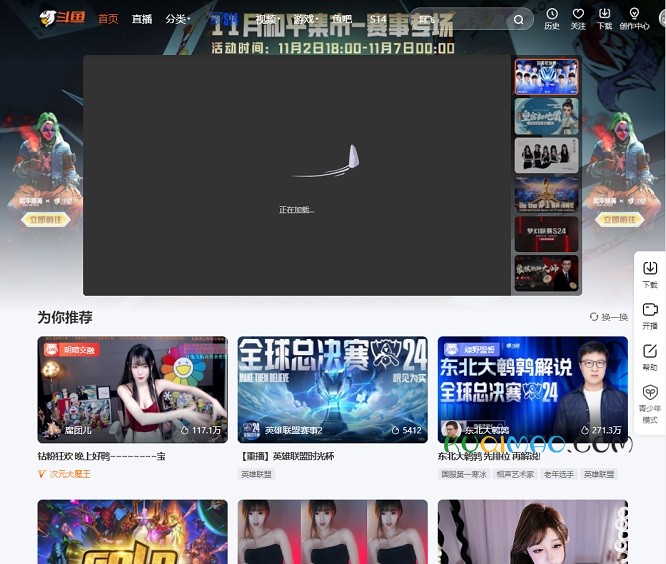Open the colorful game-art stream card
Viewport: 666px width, 564px height.
click(133, 532)
